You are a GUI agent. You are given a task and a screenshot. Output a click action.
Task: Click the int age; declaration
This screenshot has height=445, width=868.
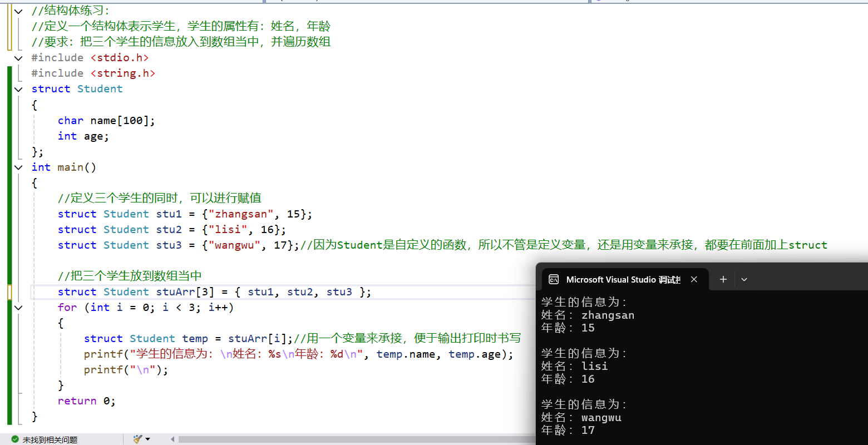pyautogui.click(x=83, y=136)
